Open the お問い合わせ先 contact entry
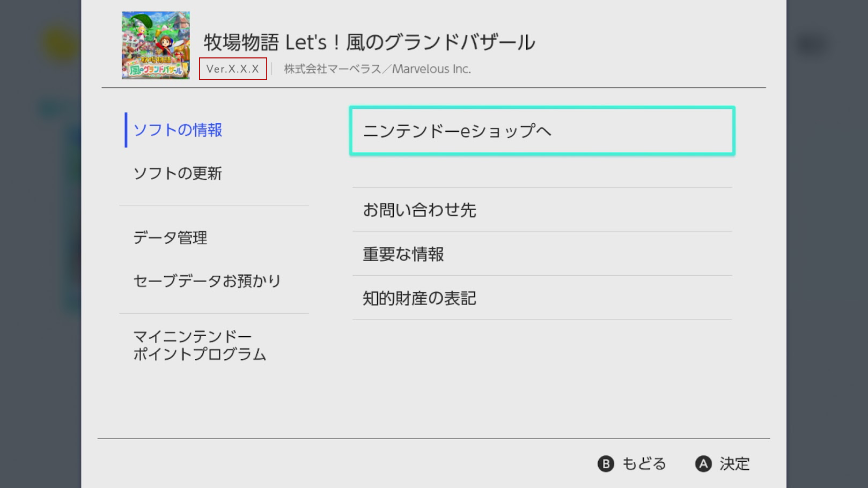 point(420,210)
